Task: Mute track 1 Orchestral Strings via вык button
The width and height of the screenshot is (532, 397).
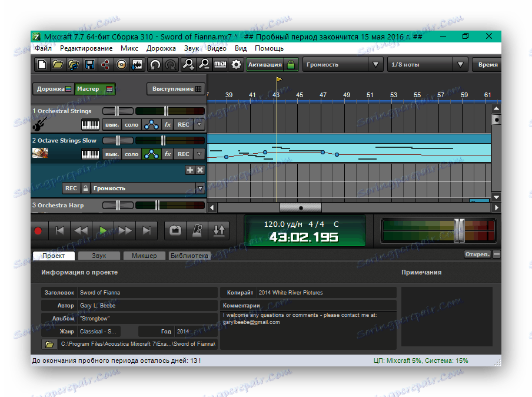Action: tap(112, 125)
